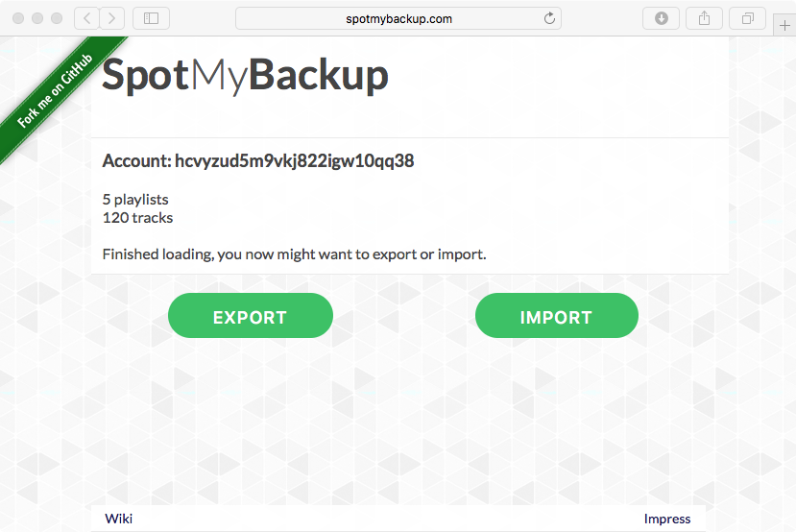
Task: Click the Finished loading status message
Action: 295,254
